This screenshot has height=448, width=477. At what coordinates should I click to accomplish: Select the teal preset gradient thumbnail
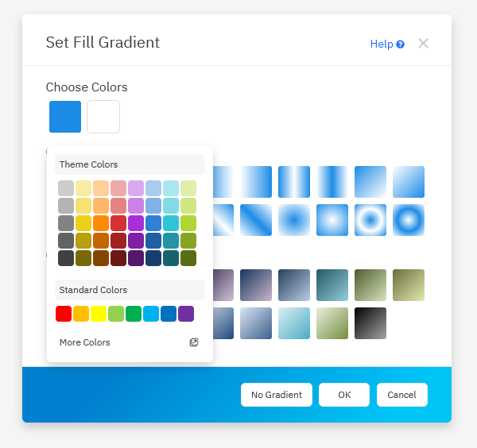coord(332,285)
